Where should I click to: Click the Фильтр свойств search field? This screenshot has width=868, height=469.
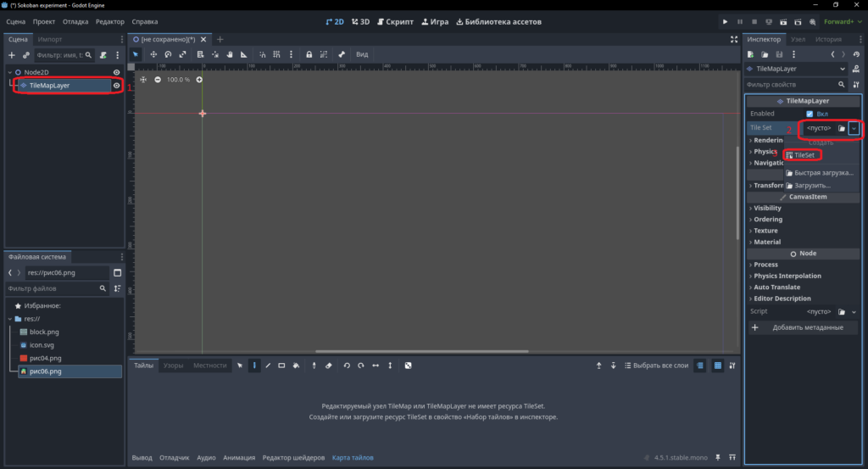795,85
